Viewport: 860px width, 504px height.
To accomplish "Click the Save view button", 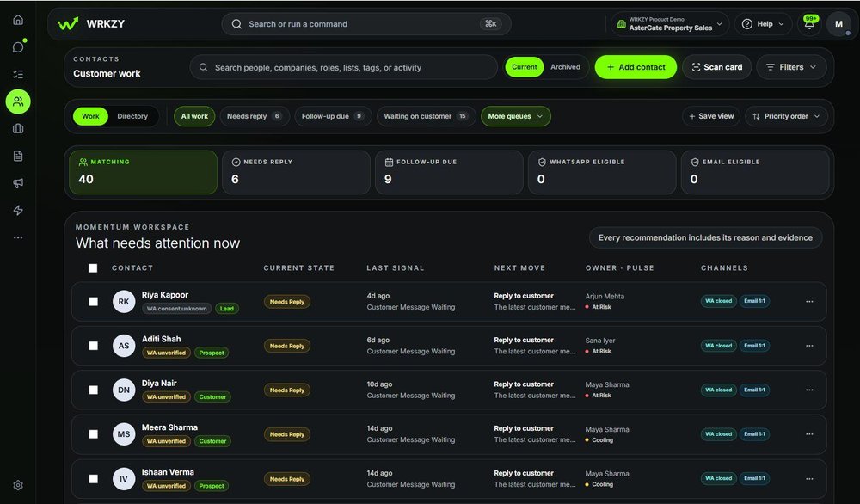I will tap(711, 116).
